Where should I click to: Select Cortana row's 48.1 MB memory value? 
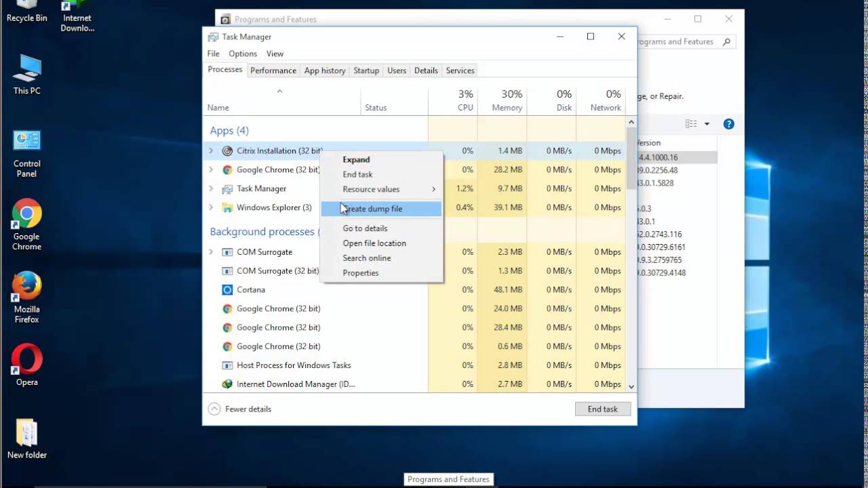point(508,289)
